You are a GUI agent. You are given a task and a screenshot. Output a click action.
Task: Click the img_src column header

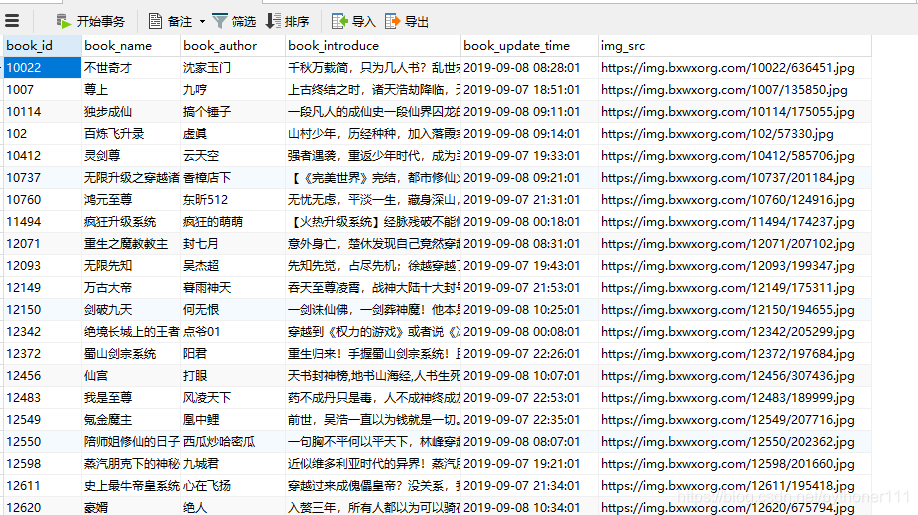tap(735, 46)
